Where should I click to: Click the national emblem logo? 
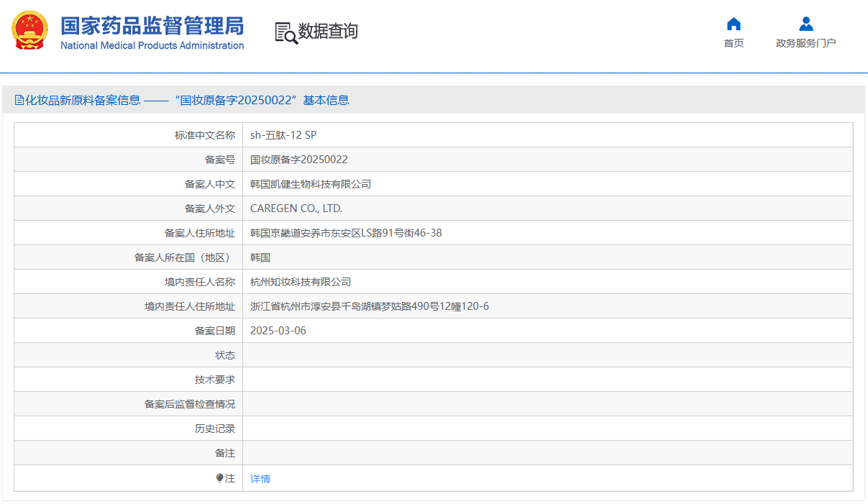29,32
